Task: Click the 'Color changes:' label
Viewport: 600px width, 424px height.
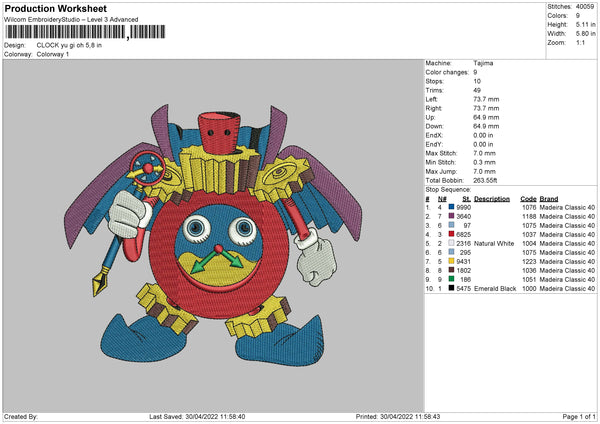Action: [447, 72]
